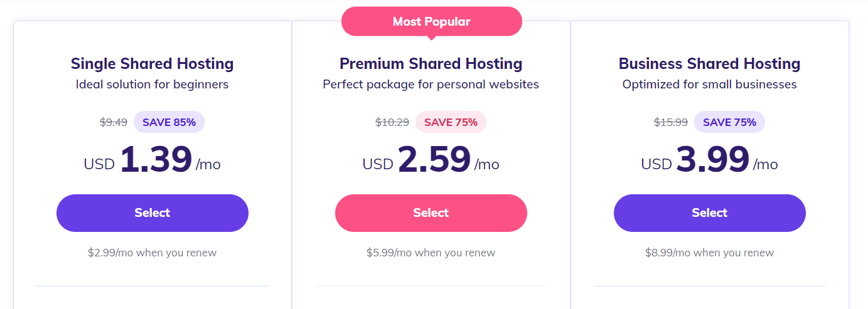Click the $8.99/mo when you renew note

pyautogui.click(x=710, y=253)
